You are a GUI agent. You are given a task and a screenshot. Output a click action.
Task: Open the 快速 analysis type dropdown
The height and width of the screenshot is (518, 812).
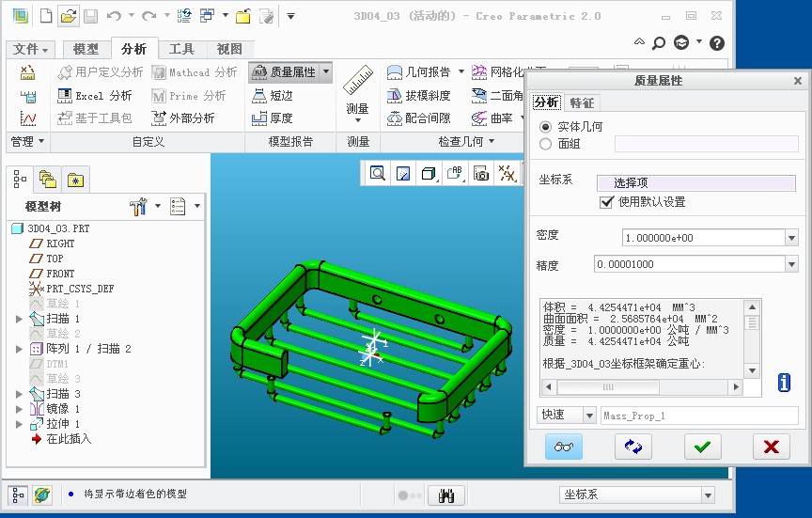pyautogui.click(x=589, y=416)
